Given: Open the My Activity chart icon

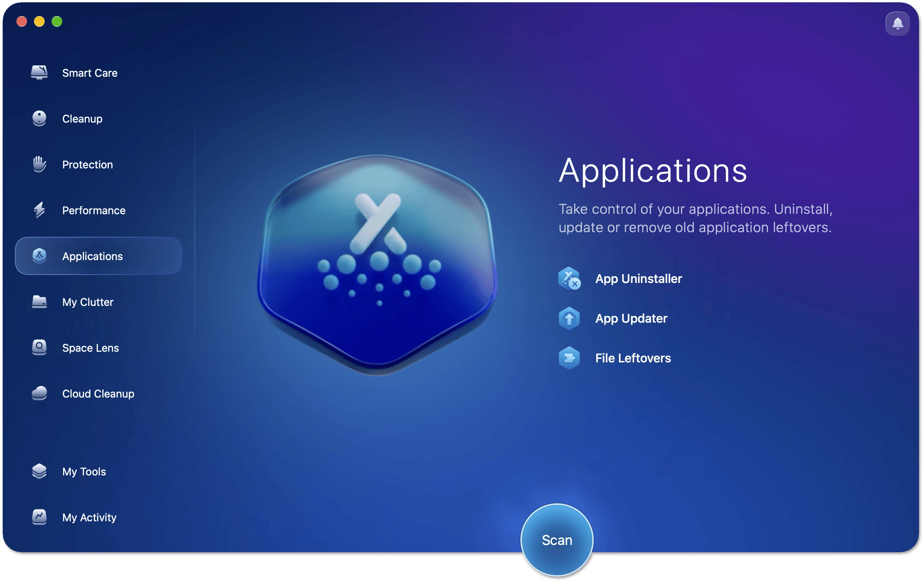Looking at the screenshot, I should pyautogui.click(x=39, y=517).
